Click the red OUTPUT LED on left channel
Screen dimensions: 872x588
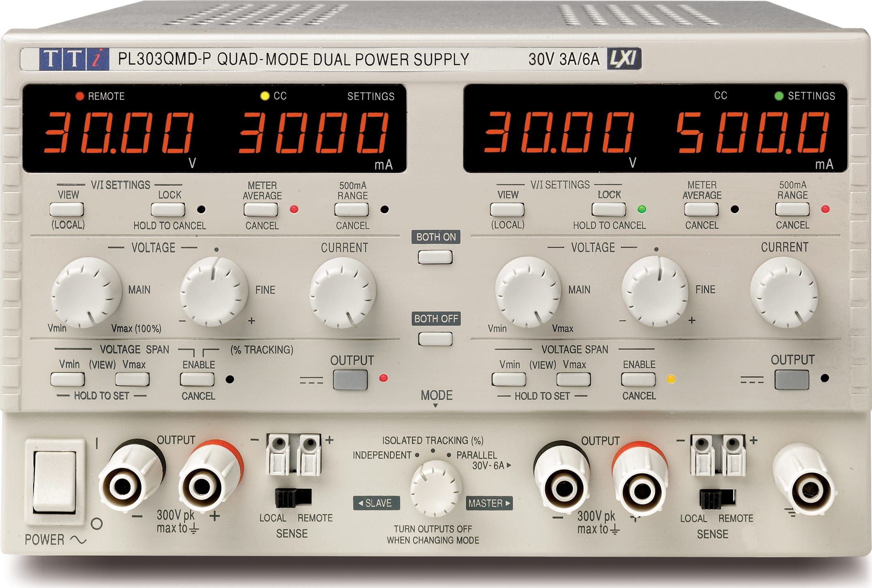pyautogui.click(x=383, y=378)
